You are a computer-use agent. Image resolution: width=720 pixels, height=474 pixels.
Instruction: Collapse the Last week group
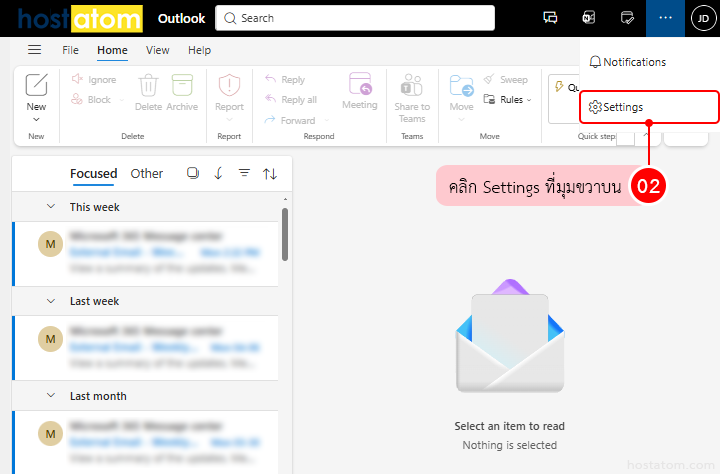tap(51, 301)
